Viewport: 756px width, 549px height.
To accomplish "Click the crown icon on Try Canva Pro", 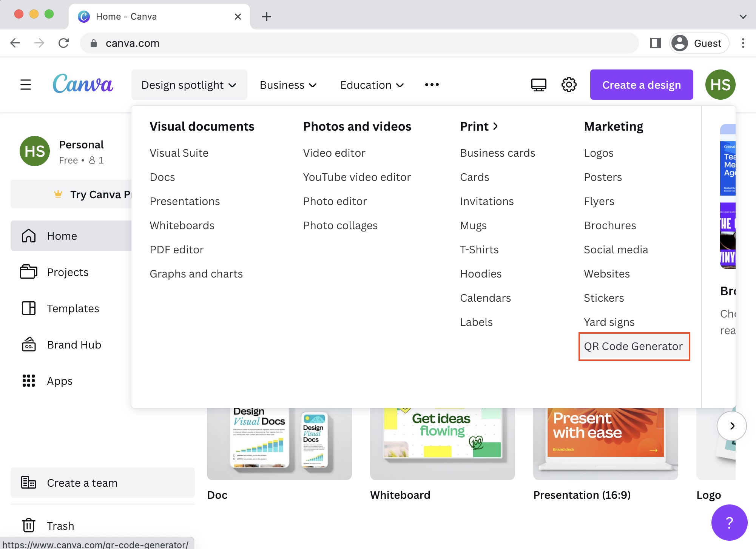I will pyautogui.click(x=58, y=194).
